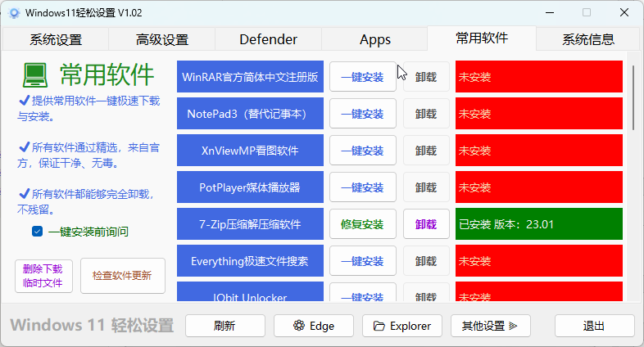
Task: Click the red 未安装 status for NotePad3
Action: [539, 114]
